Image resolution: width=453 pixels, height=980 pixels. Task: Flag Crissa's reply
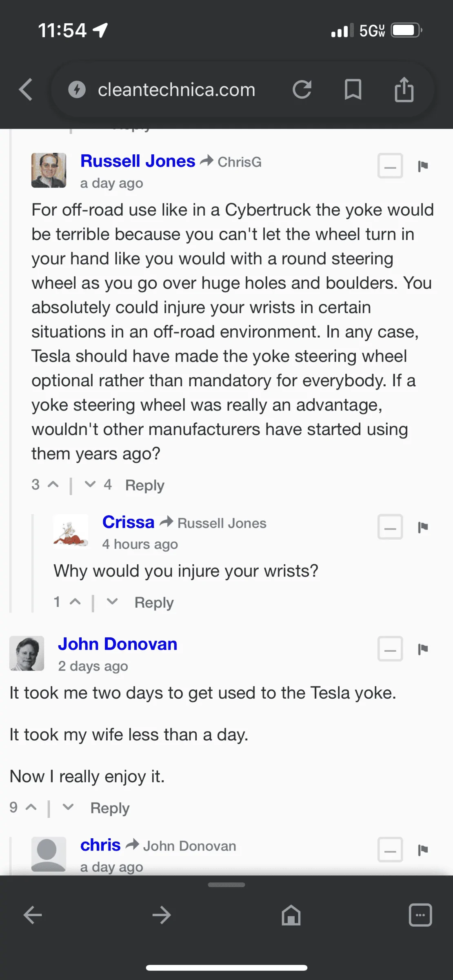coord(423,527)
